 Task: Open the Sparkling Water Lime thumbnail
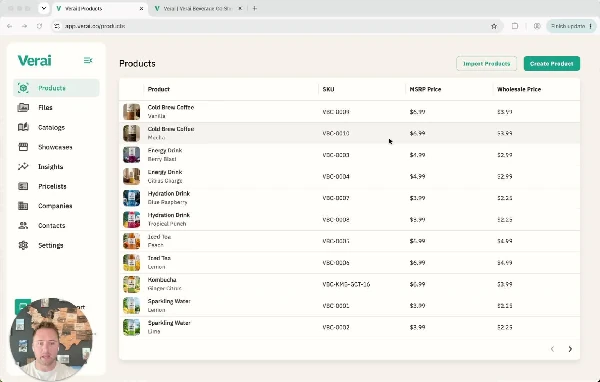pyautogui.click(x=131, y=327)
